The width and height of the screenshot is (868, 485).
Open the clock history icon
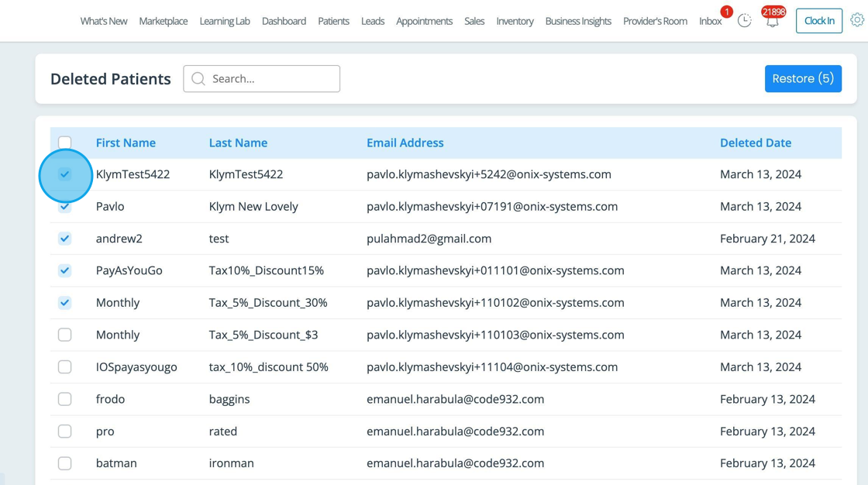click(x=744, y=21)
